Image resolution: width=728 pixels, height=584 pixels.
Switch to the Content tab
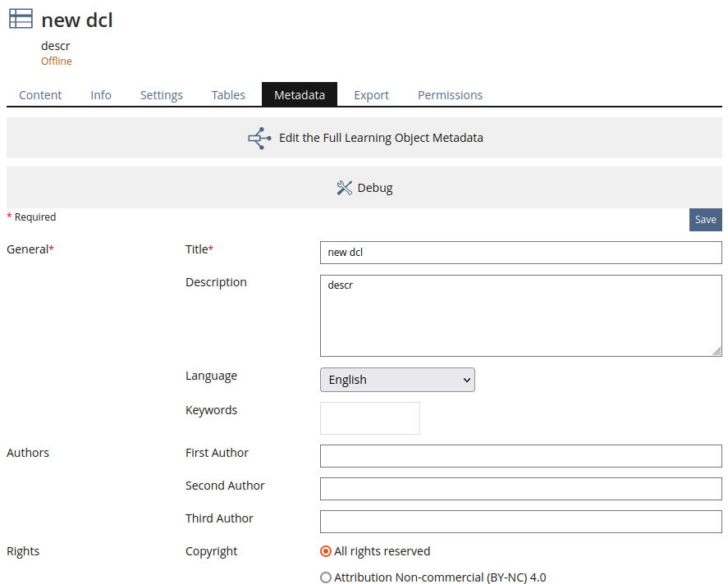pos(40,95)
